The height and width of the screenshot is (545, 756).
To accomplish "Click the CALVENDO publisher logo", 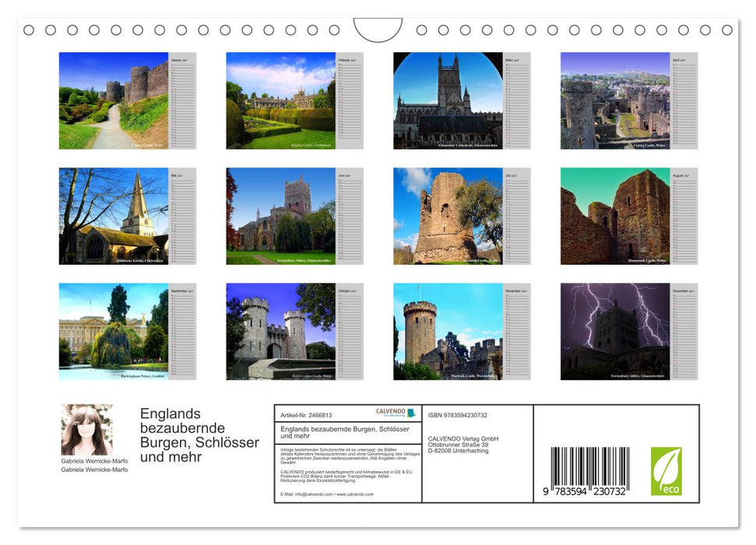I will click(396, 413).
